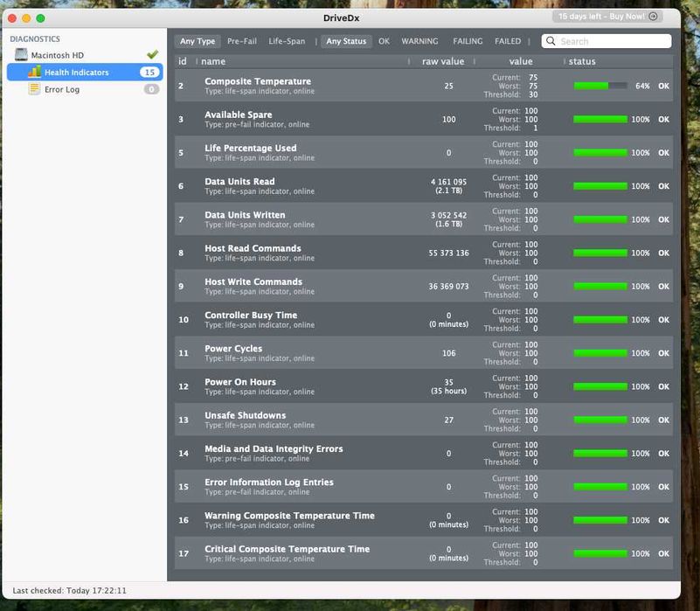Image resolution: width=700 pixels, height=611 pixels.
Task: Sort by the name column header
Action: coord(213,61)
